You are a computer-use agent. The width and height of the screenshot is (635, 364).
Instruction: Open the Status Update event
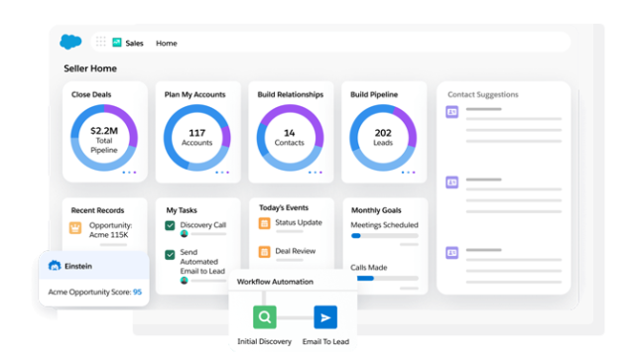click(x=299, y=223)
